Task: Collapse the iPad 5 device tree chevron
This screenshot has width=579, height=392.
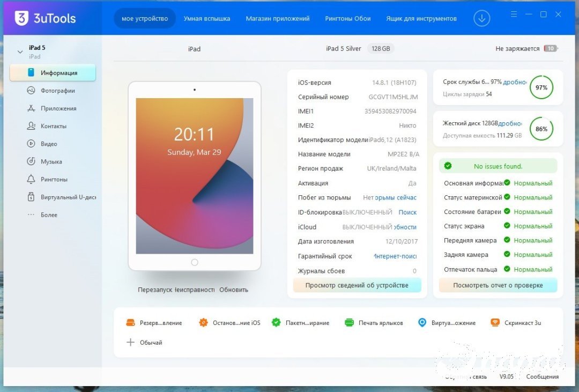Action: click(x=20, y=51)
